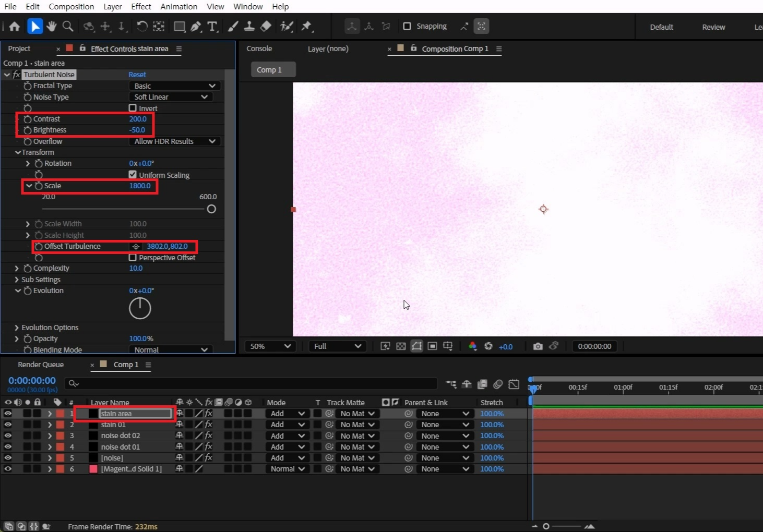Select the Hand tool
This screenshot has height=532, width=763.
pos(51,26)
